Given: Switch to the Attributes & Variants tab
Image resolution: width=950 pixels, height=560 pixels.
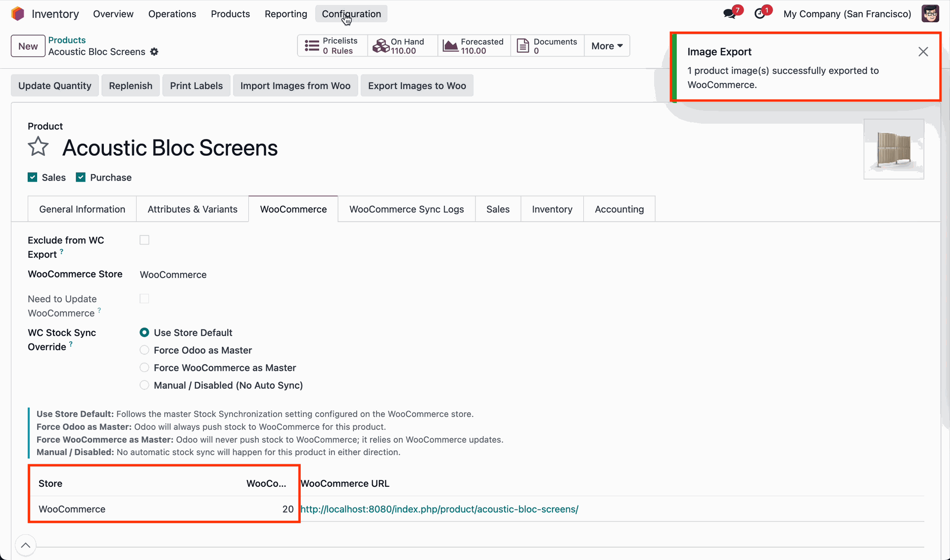Looking at the screenshot, I should 192,209.
